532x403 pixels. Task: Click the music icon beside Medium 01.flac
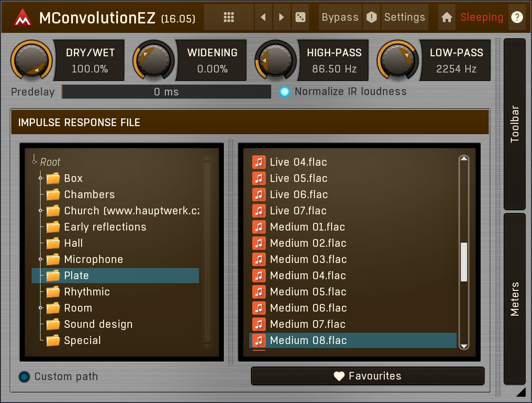tap(259, 227)
